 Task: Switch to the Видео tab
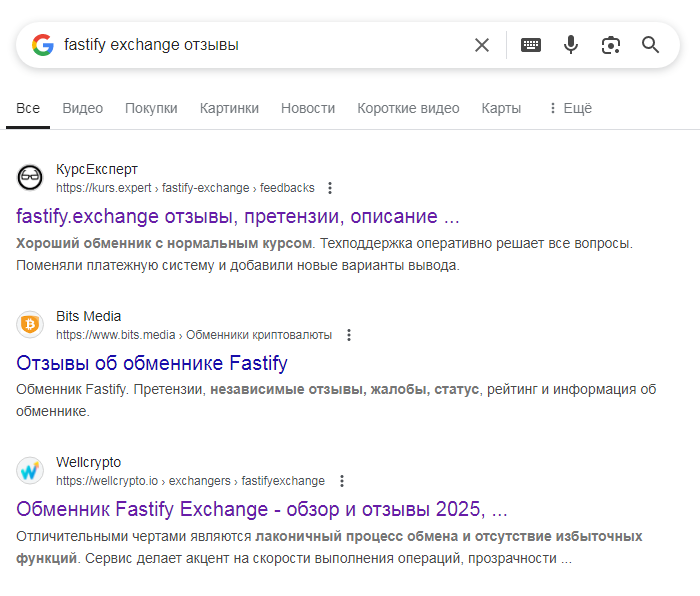[82, 108]
